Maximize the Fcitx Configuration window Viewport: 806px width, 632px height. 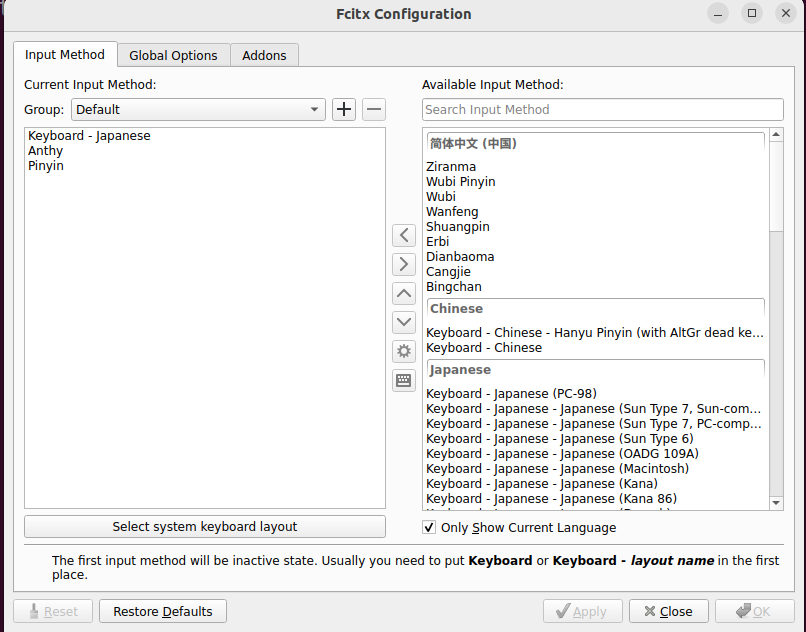point(752,13)
